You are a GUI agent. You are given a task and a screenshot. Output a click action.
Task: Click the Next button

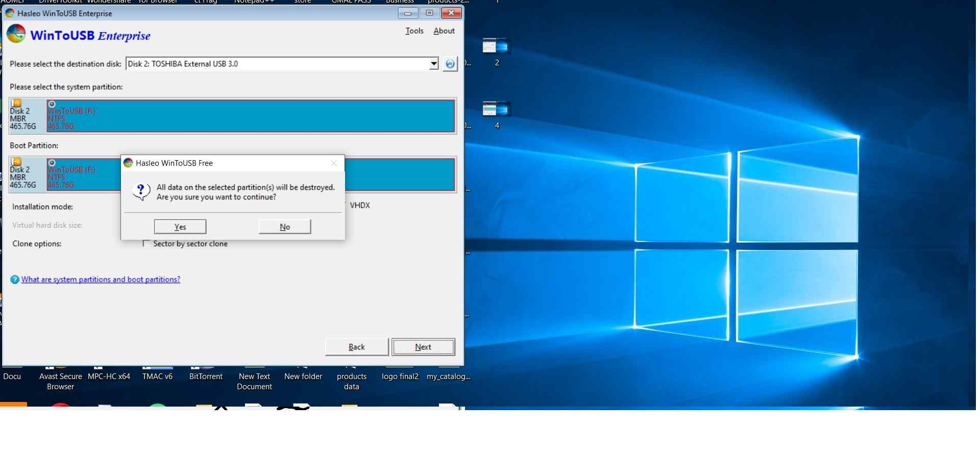coord(423,347)
